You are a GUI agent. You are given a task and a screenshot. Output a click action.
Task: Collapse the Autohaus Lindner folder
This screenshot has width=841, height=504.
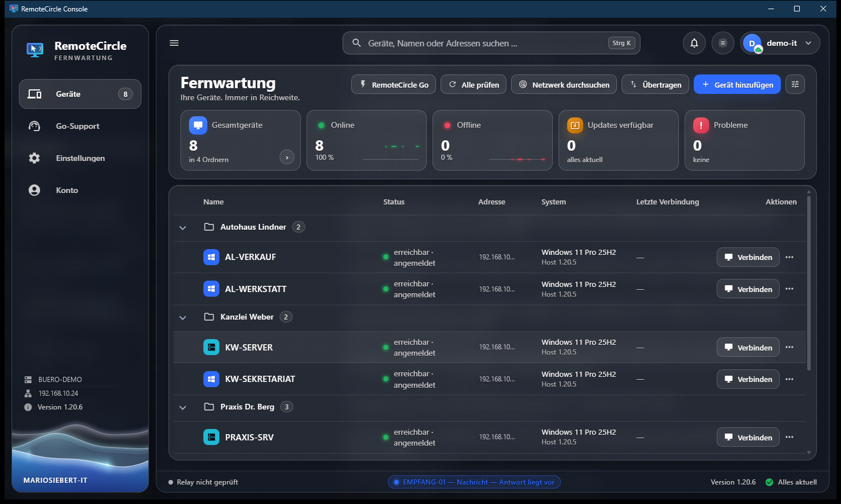pyautogui.click(x=183, y=228)
